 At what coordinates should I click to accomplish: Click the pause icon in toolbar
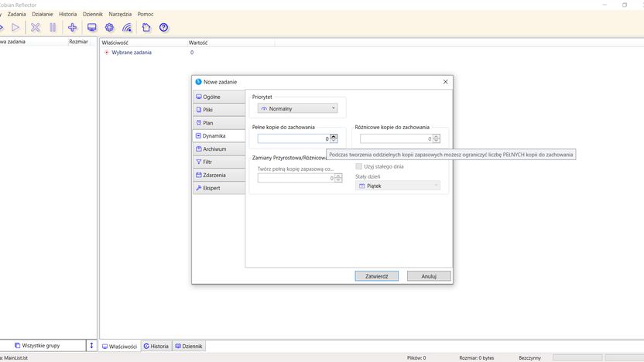(x=53, y=28)
